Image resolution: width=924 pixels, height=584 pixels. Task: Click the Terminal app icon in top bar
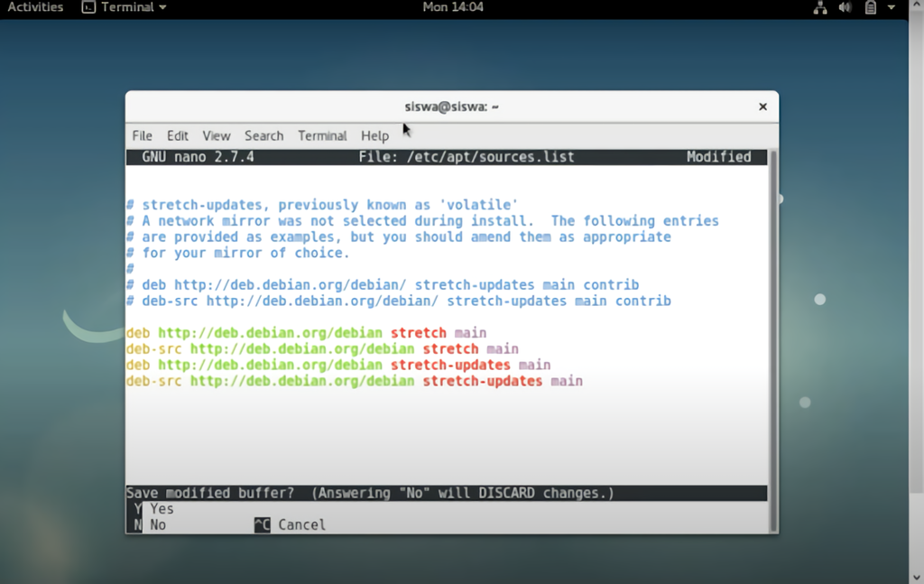88,7
